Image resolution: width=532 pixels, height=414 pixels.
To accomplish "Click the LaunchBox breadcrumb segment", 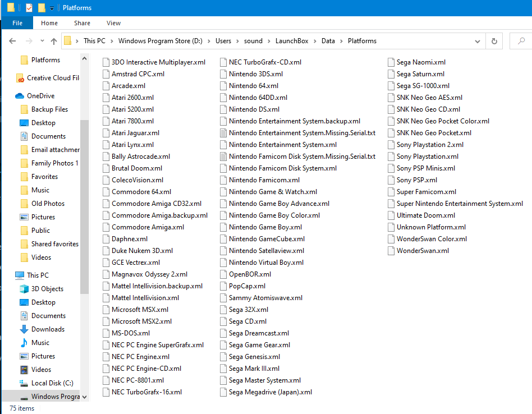I will point(292,41).
